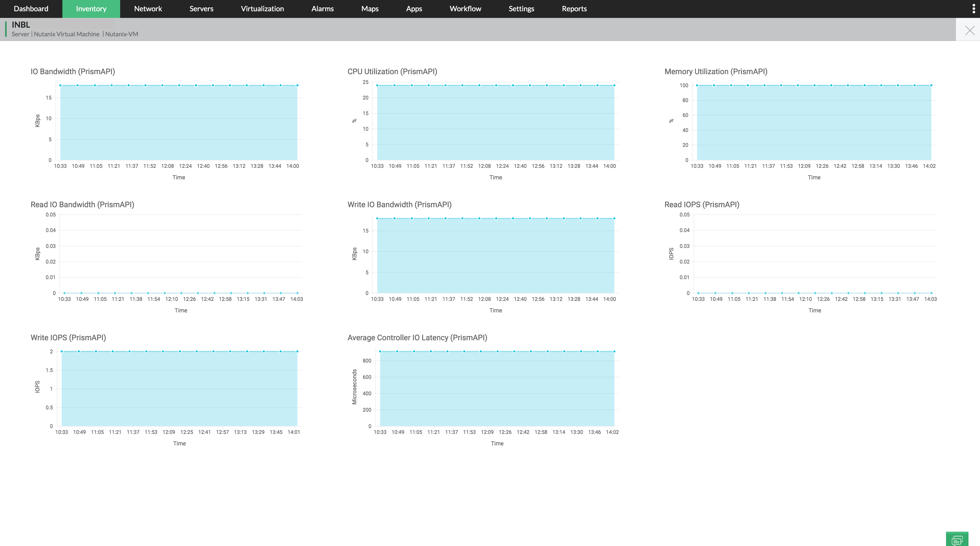
Task: Switch to the Network tab
Action: 148,9
